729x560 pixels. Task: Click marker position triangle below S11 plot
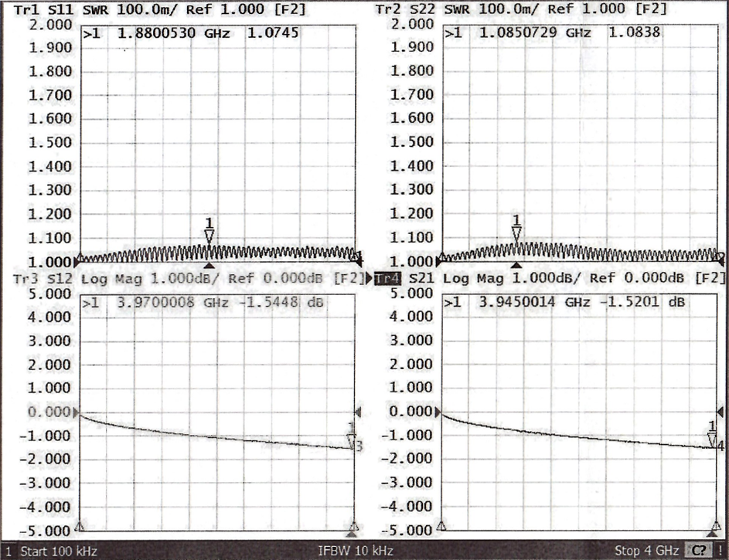209,265
